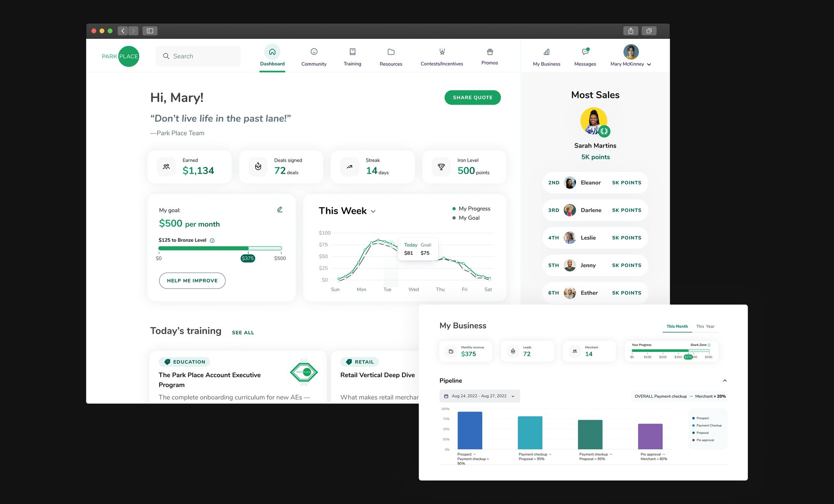
Task: Open the Dashboard home icon
Action: [x=272, y=52]
